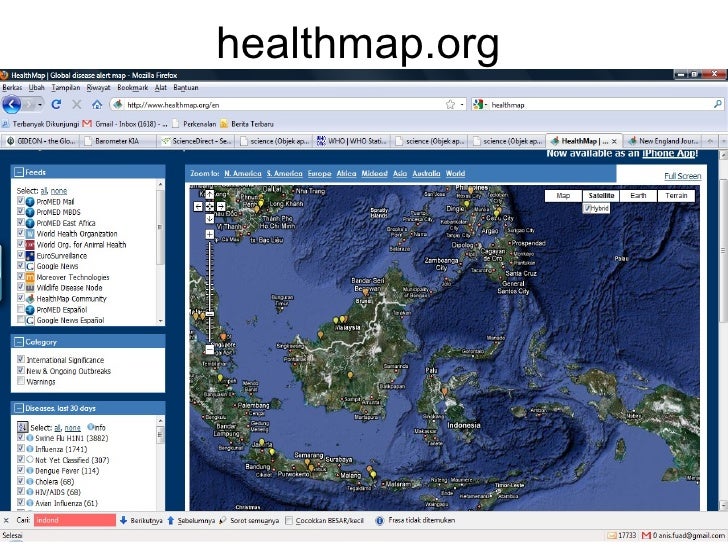This screenshot has height=546, width=728.
Task: Toggle the Hybrid map overlay checkbox
Action: click(x=588, y=208)
